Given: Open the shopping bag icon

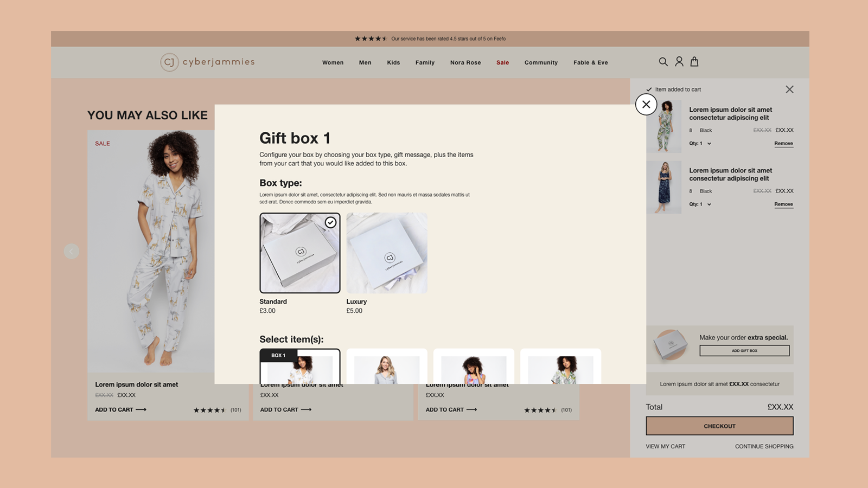Looking at the screenshot, I should click(694, 62).
